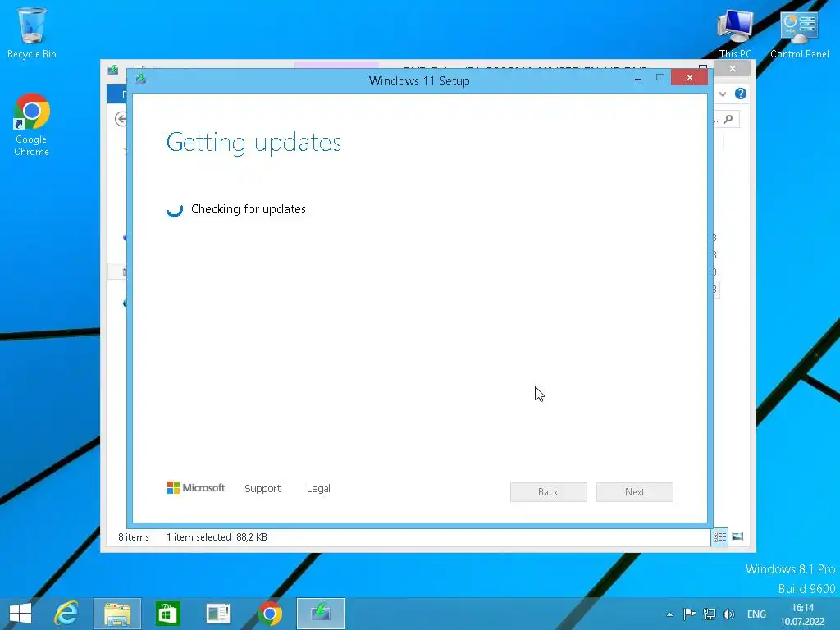Image resolution: width=840 pixels, height=630 pixels.
Task: Switch File Explorer to large icons view
Action: [x=737, y=536]
